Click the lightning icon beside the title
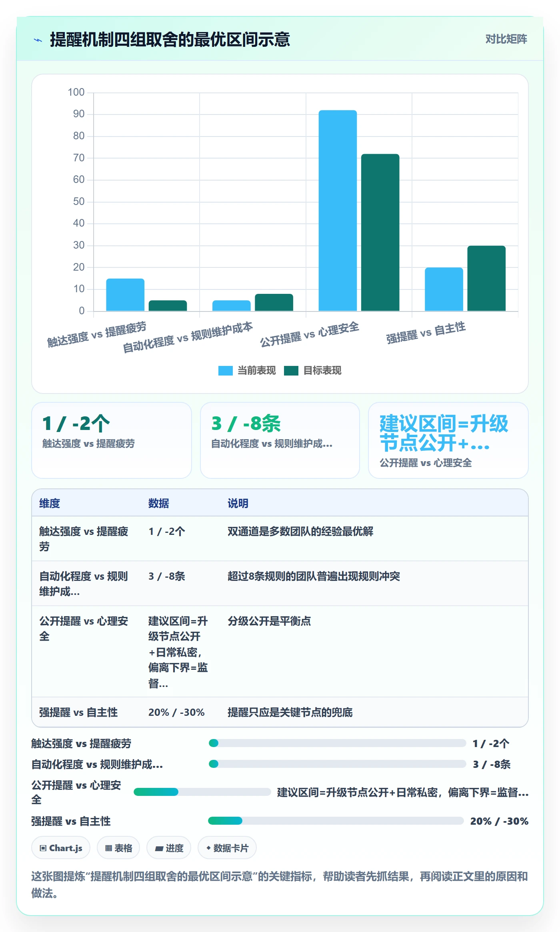This screenshot has height=932, width=560. tap(38, 40)
